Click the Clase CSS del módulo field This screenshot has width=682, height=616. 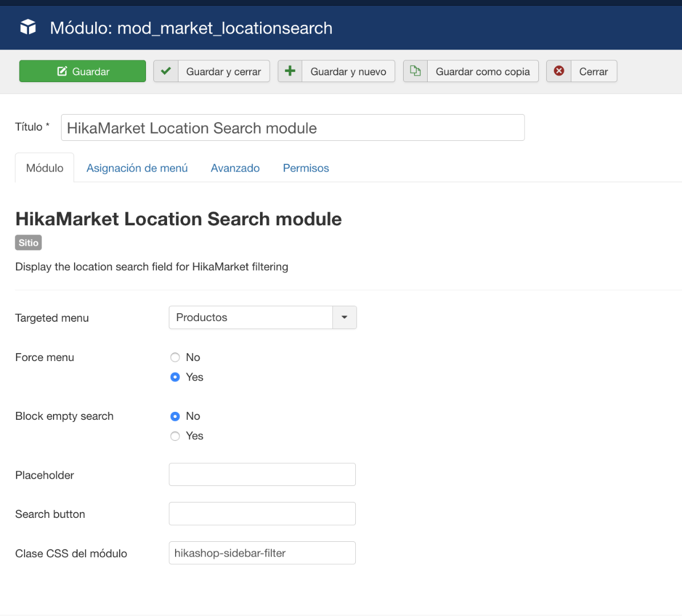pyautogui.click(x=262, y=553)
